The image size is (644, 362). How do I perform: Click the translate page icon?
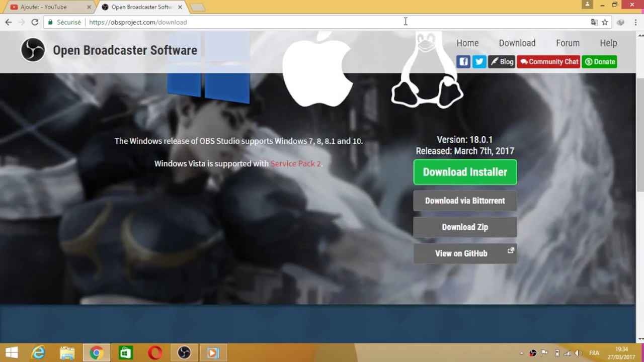[594, 22]
